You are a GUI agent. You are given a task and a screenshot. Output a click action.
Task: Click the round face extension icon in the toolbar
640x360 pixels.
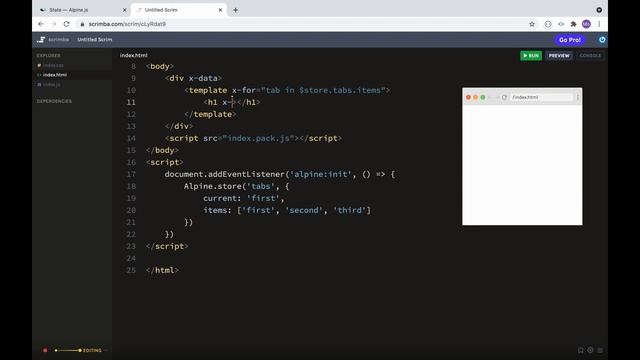(548, 24)
